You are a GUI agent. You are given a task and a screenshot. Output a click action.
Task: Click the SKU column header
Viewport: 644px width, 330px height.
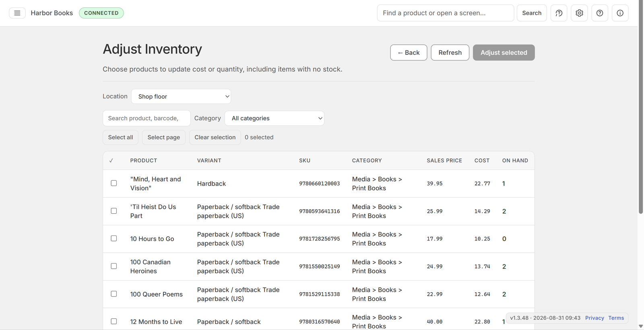click(x=305, y=161)
